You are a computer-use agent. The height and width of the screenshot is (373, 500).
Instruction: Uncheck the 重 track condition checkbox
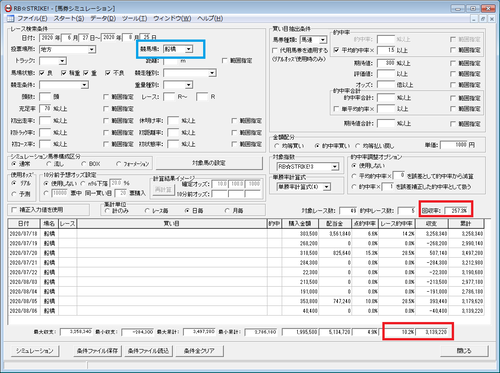[86, 73]
